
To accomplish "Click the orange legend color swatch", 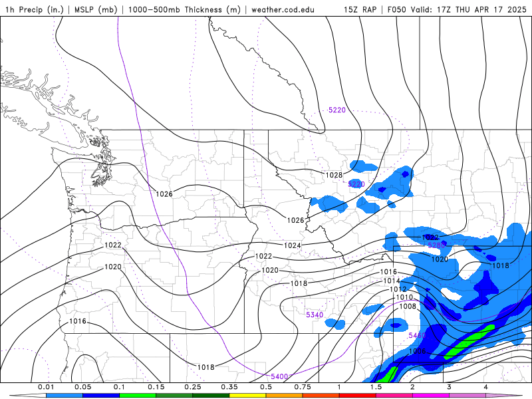I will pyautogui.click(x=285, y=396).
